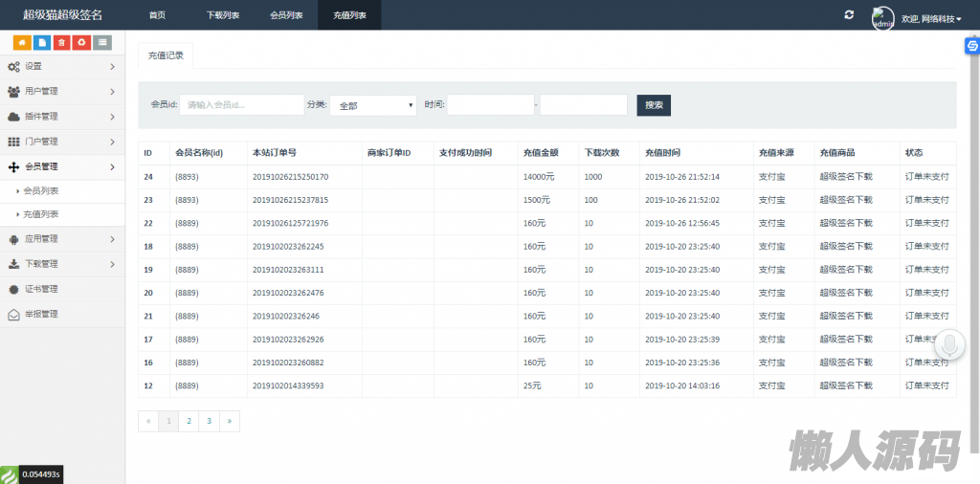Image resolution: width=980 pixels, height=484 pixels.
Task: Click the refresh icon in top bar
Action: coord(848,15)
